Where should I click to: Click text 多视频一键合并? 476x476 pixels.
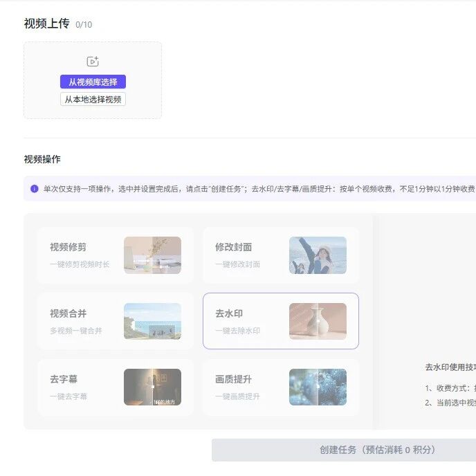pos(76,331)
